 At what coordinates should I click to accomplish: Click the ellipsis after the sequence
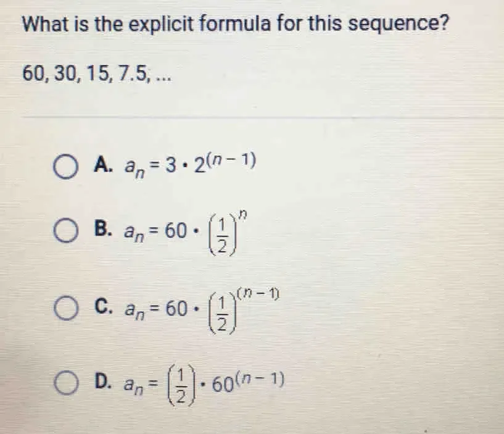click(163, 77)
